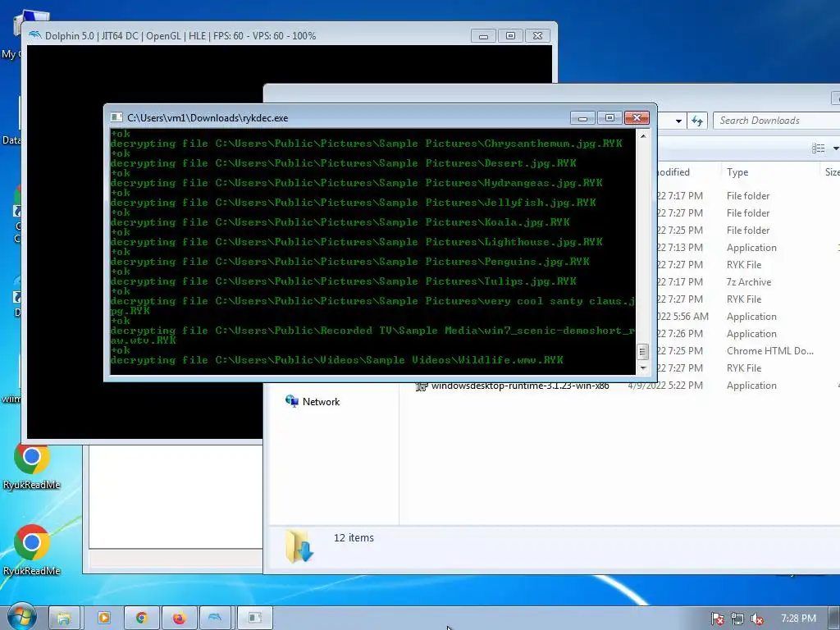Click the 7:13 PM Application row
This screenshot has height=630, width=840.
tap(748, 248)
